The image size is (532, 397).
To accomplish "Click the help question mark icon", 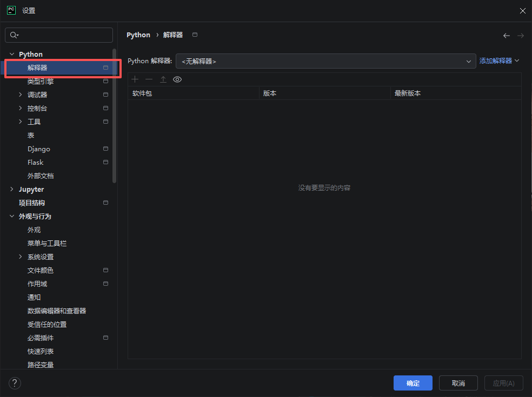I will [x=15, y=383].
